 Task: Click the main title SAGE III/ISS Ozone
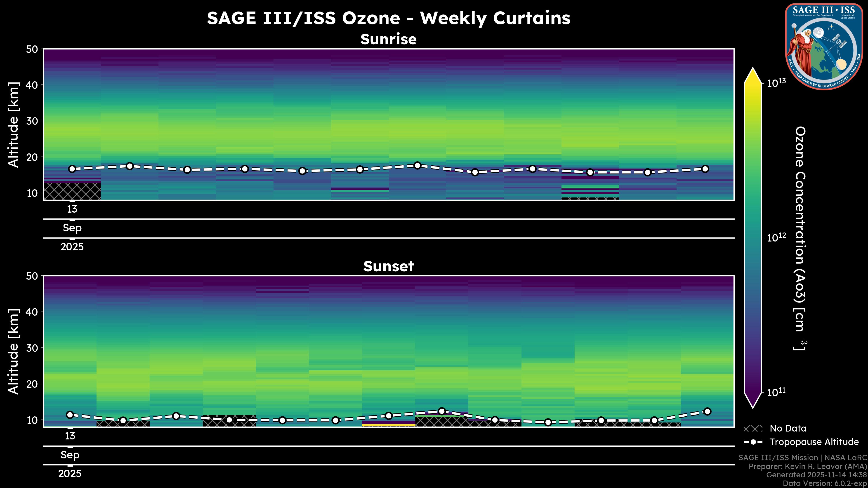point(388,18)
